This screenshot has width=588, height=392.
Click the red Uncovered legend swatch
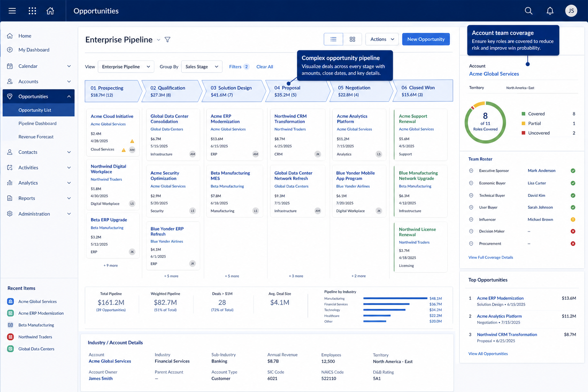[x=523, y=133]
